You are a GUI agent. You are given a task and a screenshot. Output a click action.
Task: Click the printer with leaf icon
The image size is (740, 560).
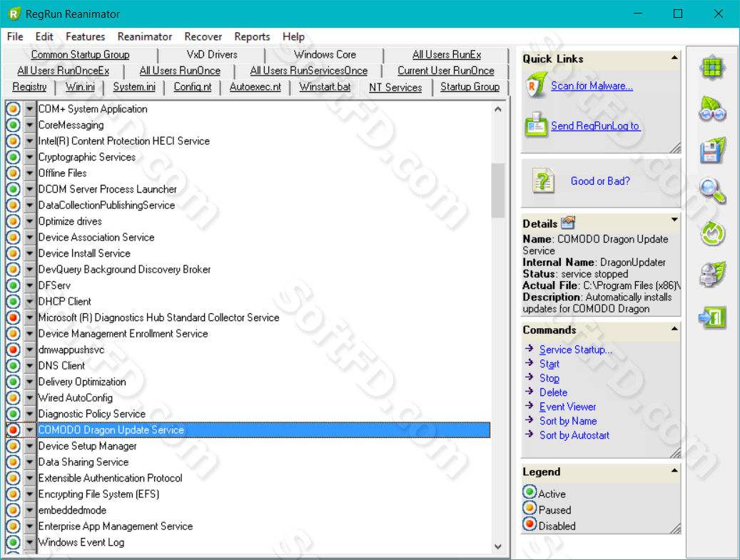[x=712, y=275]
